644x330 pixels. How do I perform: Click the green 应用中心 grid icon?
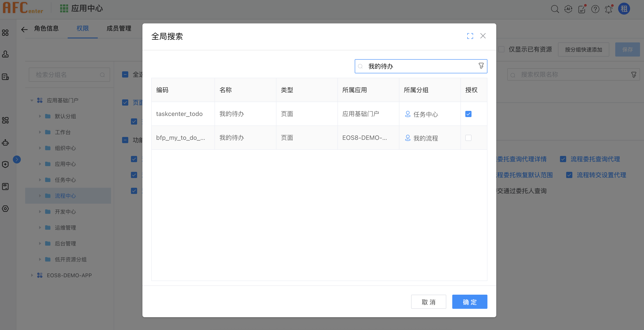pos(64,8)
